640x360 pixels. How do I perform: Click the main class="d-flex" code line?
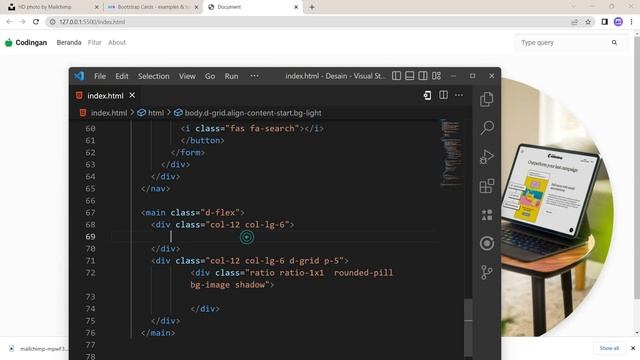pos(193,213)
